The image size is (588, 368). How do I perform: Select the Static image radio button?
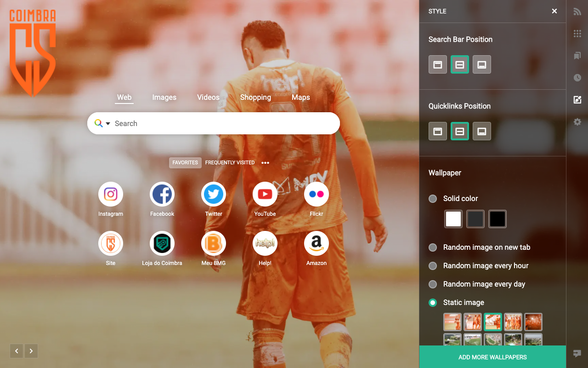[433, 303]
